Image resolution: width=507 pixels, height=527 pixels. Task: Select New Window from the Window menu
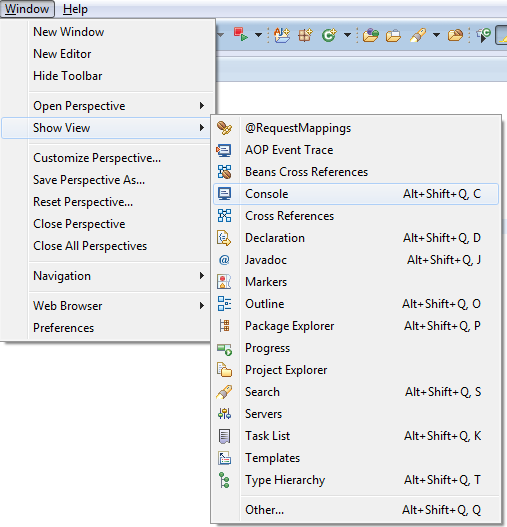click(x=108, y=32)
